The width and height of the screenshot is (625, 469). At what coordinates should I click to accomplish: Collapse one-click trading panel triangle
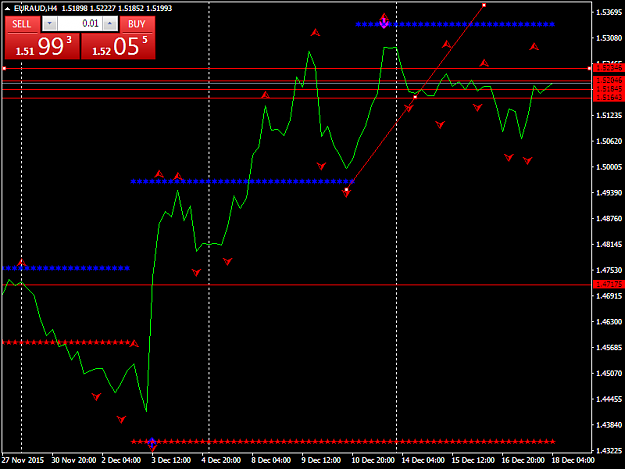coord(7,8)
